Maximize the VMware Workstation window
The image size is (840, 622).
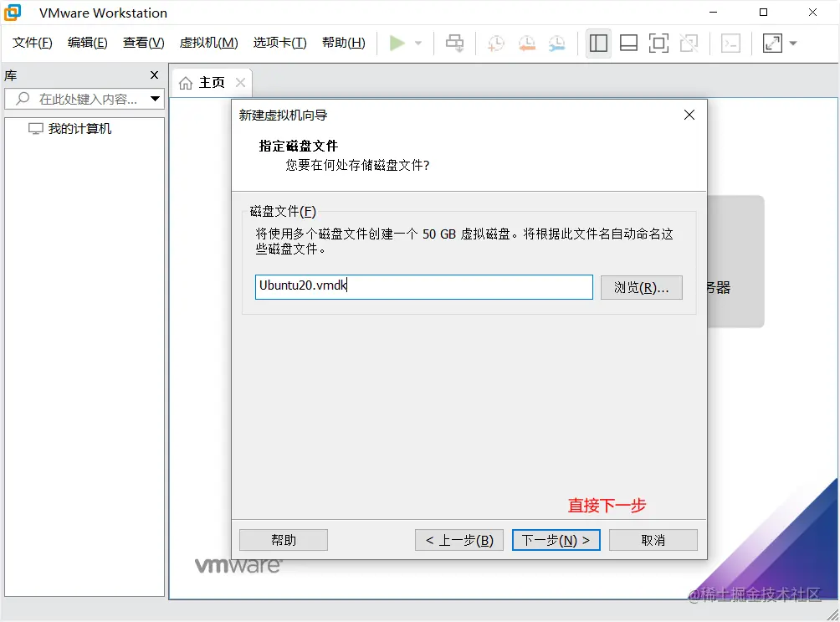click(763, 13)
